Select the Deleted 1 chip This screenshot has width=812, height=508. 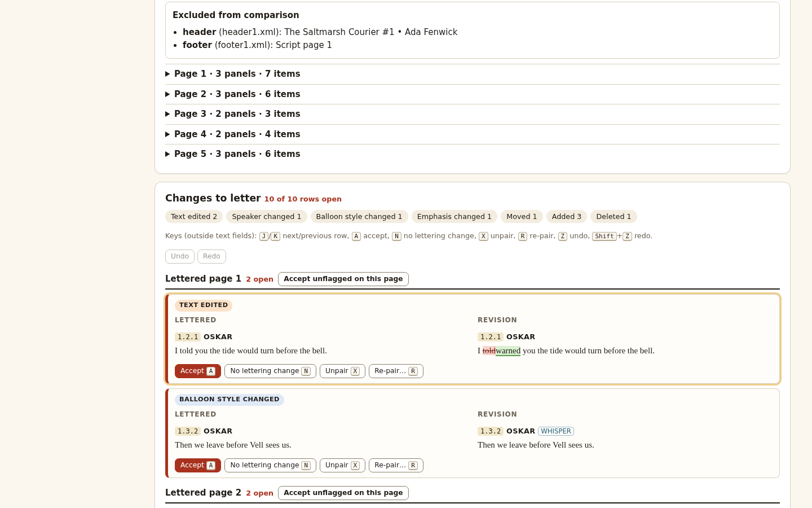pos(614,217)
